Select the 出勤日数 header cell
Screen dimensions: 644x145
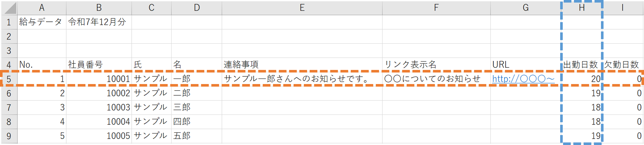coord(581,65)
